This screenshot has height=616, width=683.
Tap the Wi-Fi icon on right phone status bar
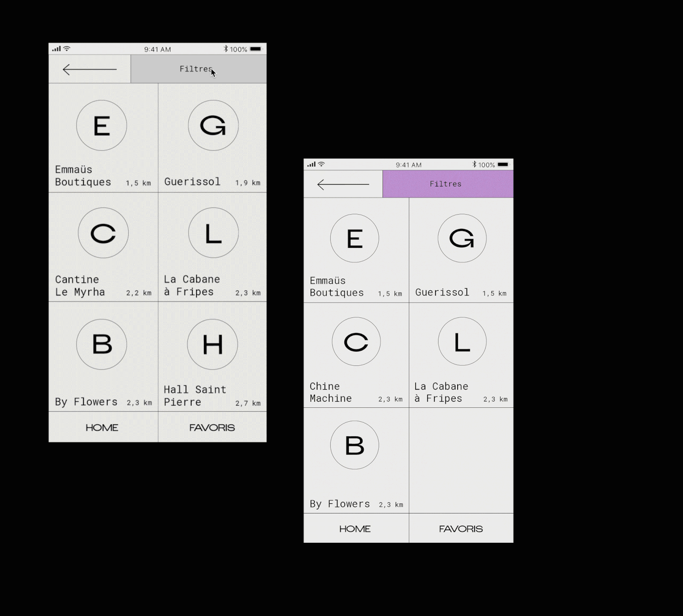click(321, 164)
